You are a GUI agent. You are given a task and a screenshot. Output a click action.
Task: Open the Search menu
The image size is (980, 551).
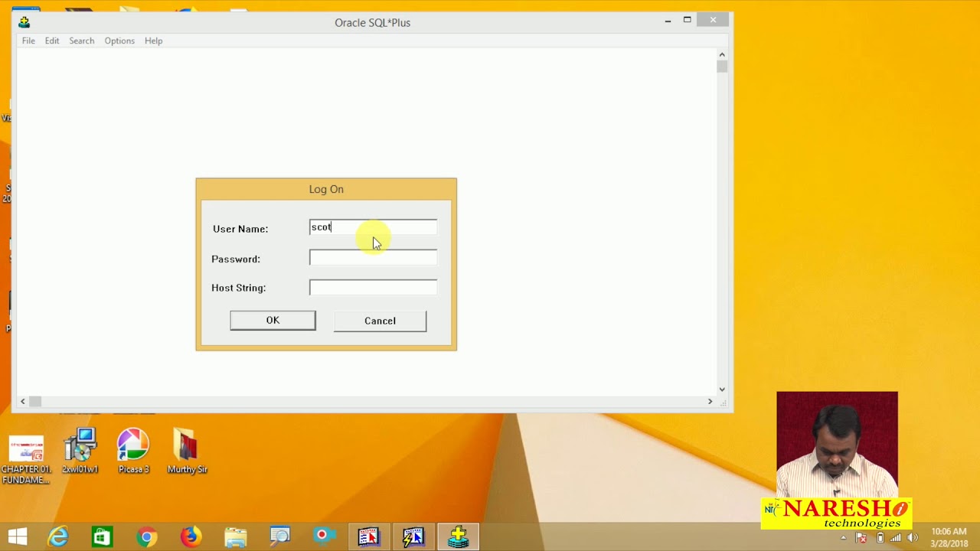tap(82, 41)
